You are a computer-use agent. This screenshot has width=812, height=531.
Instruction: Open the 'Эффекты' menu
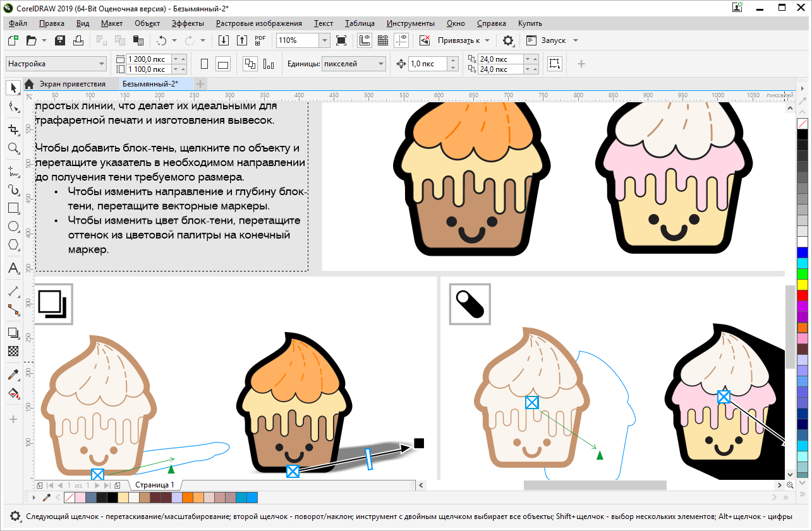[188, 23]
